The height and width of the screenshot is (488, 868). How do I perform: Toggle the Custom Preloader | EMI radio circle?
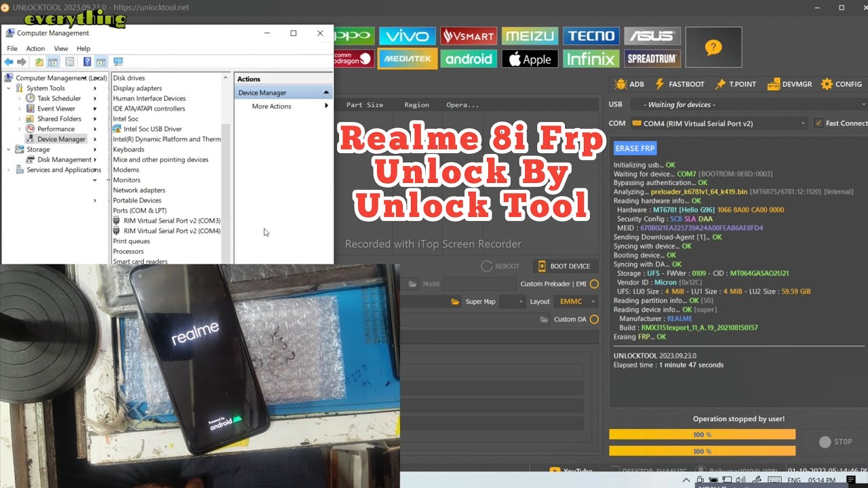(594, 284)
